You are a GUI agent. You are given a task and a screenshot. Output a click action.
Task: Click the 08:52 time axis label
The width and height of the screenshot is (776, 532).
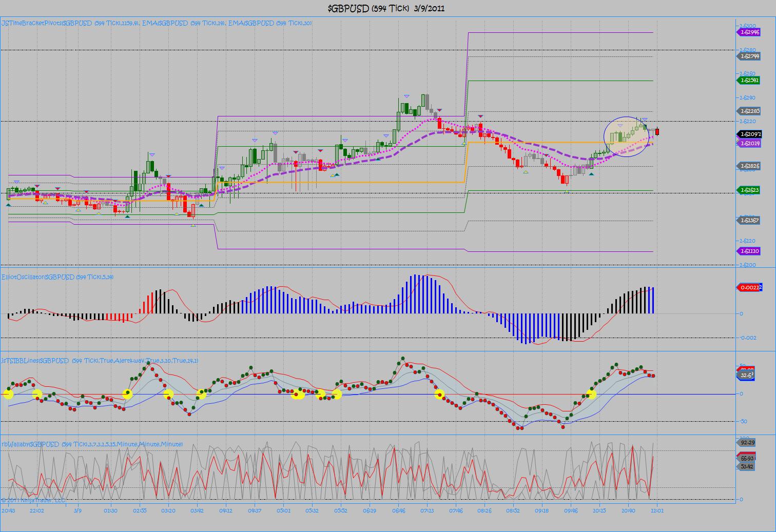click(x=513, y=510)
